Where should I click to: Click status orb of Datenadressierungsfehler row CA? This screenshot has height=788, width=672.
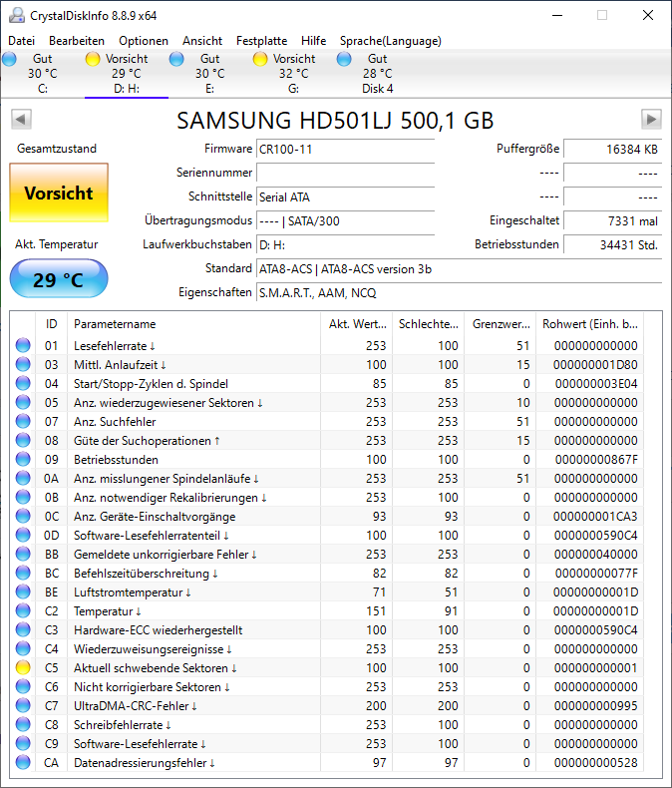[x=23, y=762]
